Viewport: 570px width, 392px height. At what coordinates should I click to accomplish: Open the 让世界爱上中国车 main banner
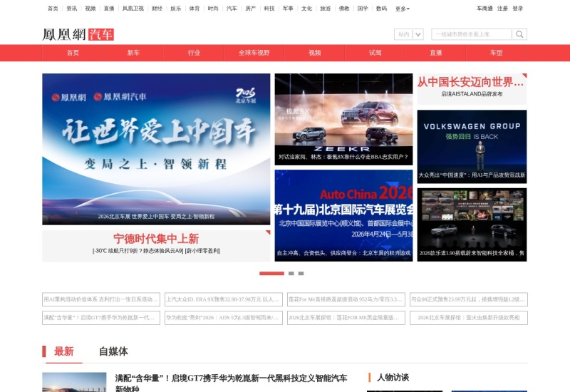coord(156,149)
